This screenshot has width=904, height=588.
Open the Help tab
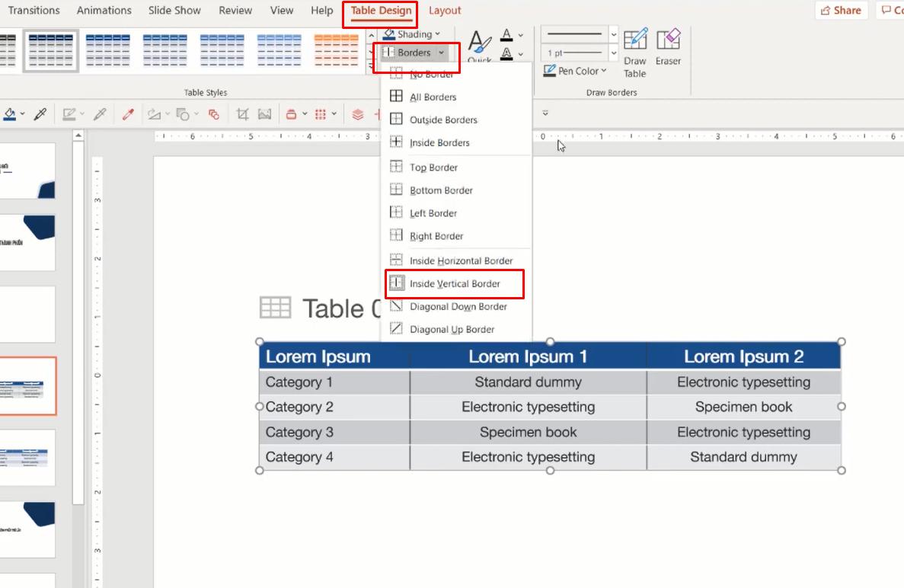pyautogui.click(x=321, y=11)
